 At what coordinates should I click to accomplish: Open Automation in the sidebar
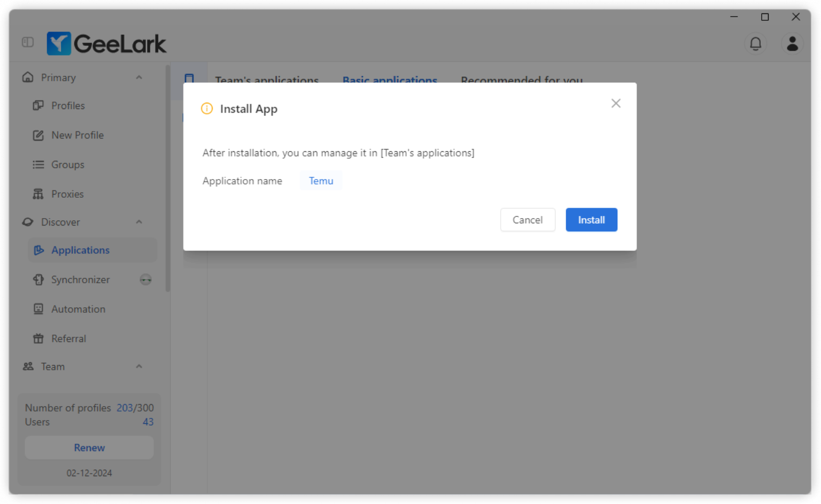pyautogui.click(x=92, y=309)
